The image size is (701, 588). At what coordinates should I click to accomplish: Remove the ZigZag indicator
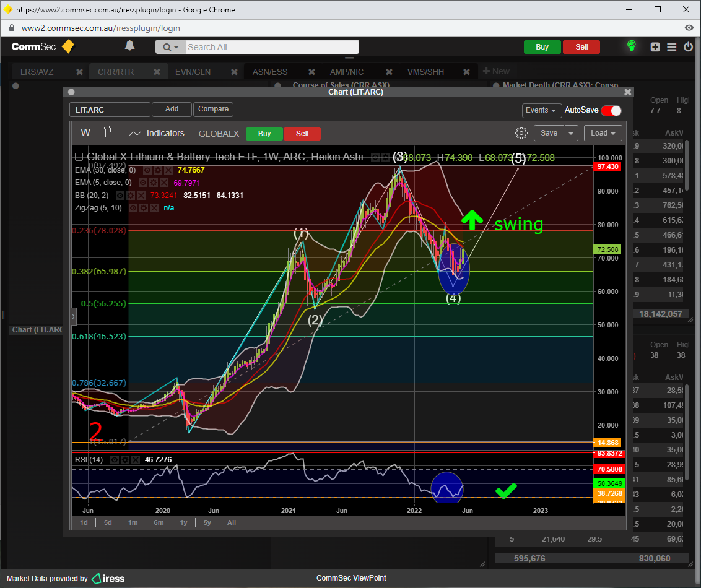click(x=154, y=208)
